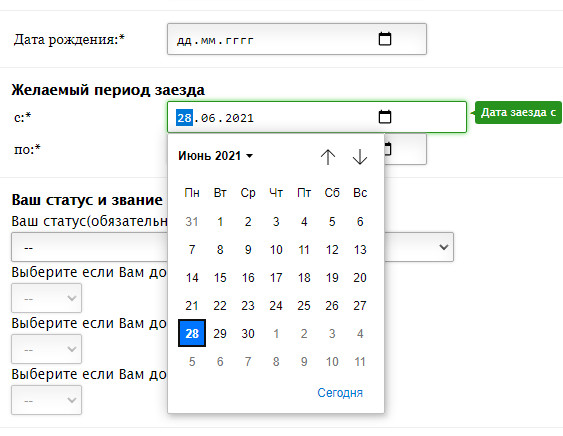Pick June 25 in calendar grid

(x=304, y=305)
